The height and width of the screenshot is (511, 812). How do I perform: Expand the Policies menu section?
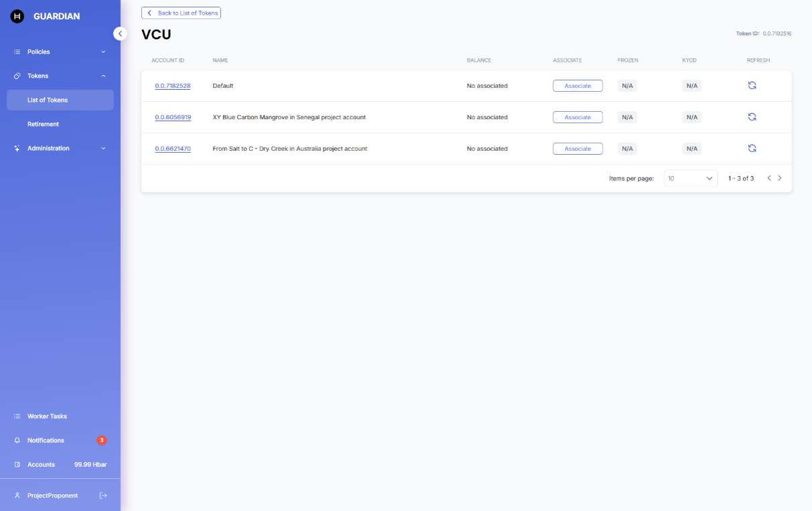pos(60,52)
